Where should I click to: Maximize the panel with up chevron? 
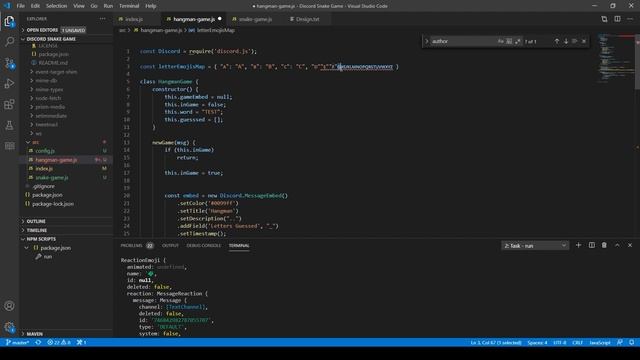coord(617,245)
